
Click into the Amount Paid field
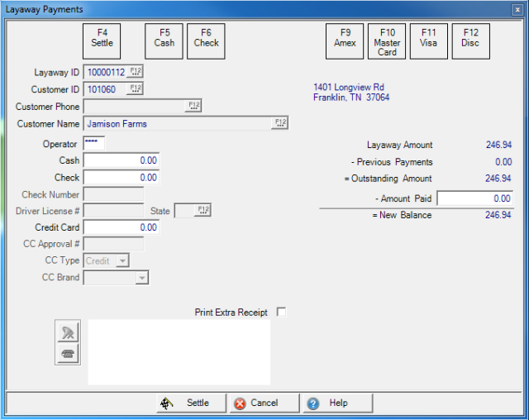click(x=474, y=198)
